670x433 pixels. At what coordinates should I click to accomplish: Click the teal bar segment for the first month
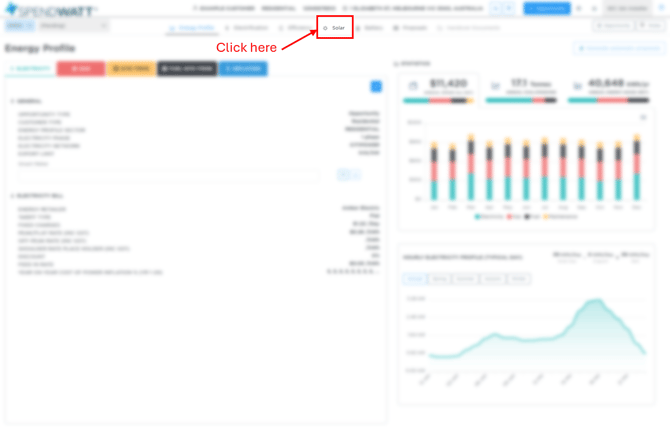coord(435,188)
